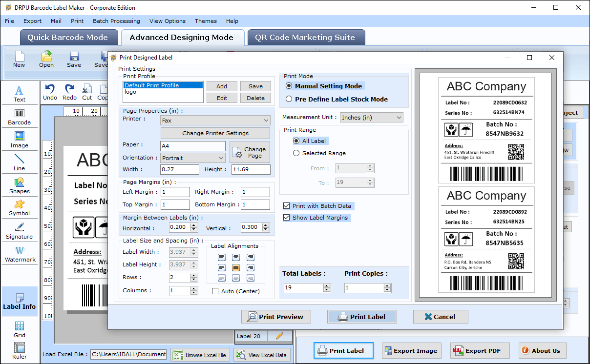Screen dimensions: 590x364
Task: Click the pencil edit icon beside Label 20
Action: pos(279,336)
